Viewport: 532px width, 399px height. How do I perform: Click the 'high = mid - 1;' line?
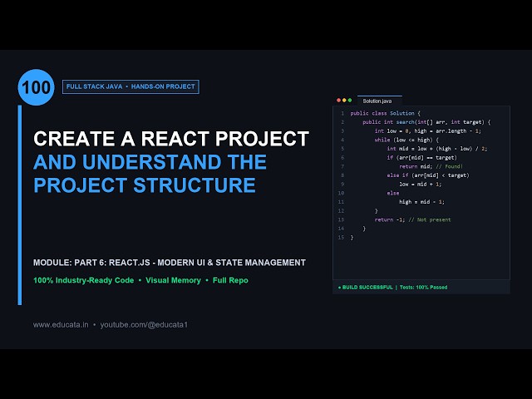pyautogui.click(x=421, y=202)
